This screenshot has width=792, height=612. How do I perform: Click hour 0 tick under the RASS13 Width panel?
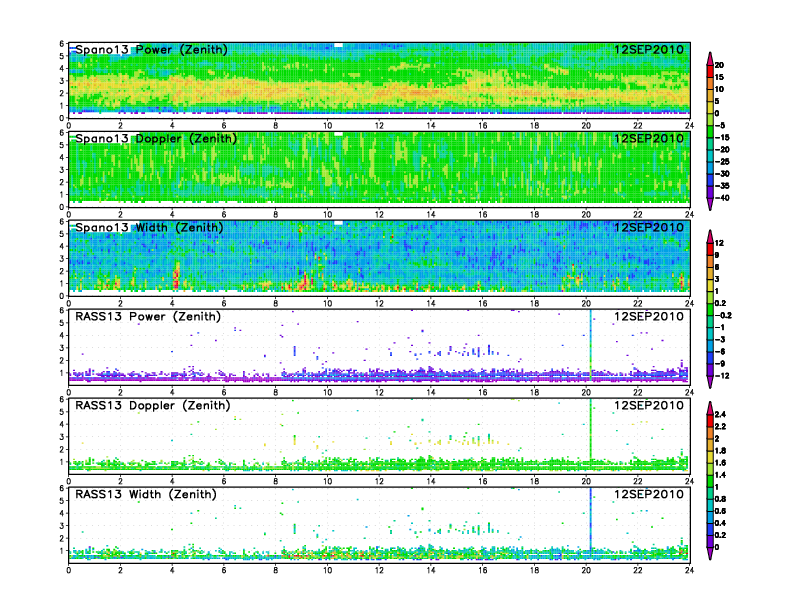pyautogui.click(x=69, y=570)
